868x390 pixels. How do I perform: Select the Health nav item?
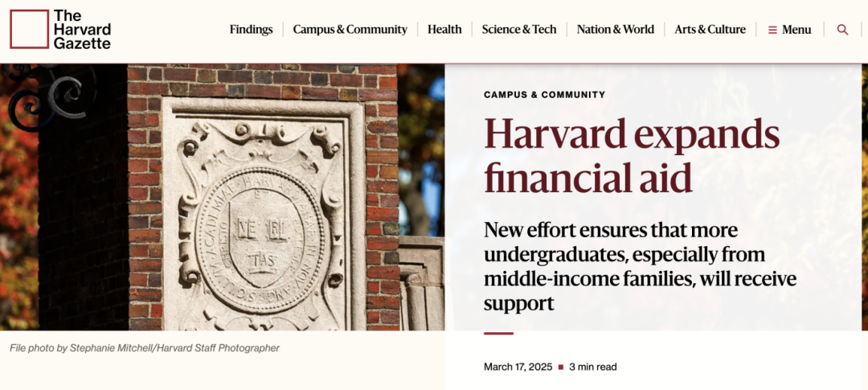click(444, 30)
